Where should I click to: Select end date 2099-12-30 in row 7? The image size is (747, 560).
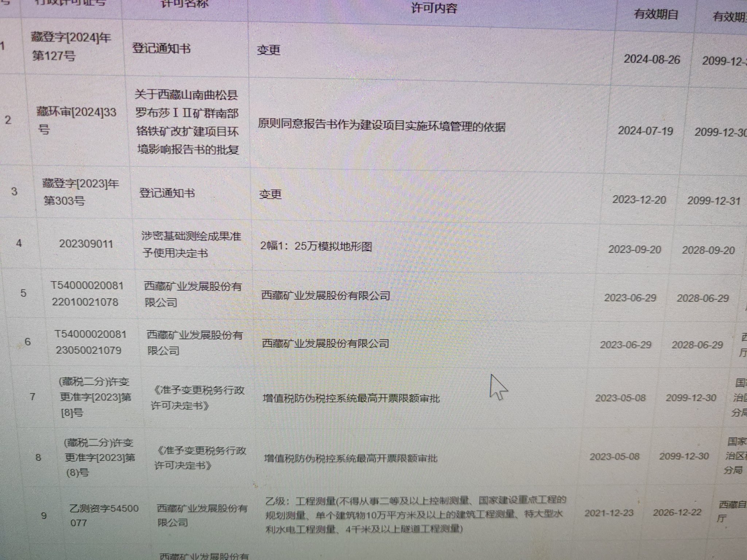[x=691, y=397]
